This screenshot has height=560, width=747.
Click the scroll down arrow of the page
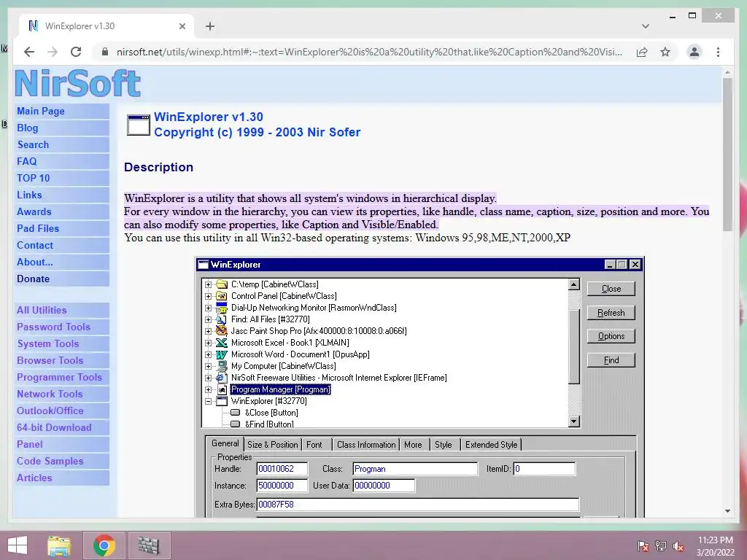pos(727,511)
